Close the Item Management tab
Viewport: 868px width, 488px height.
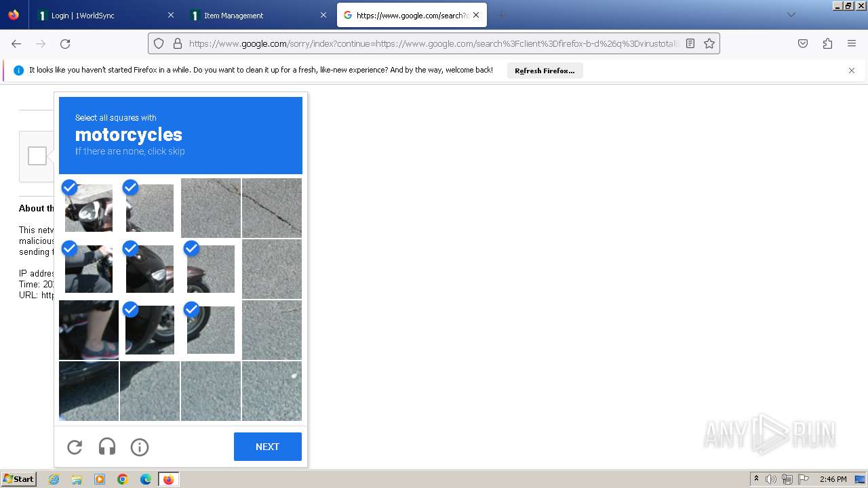(x=323, y=15)
